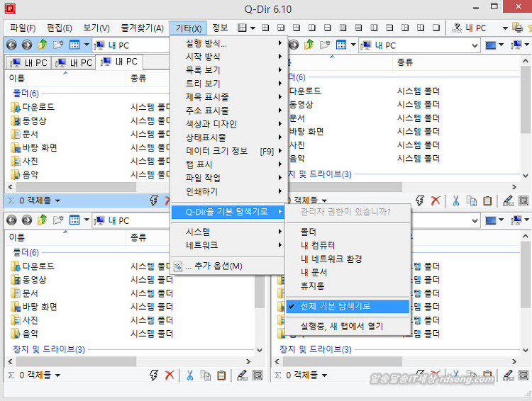
Task: Click the copy icon in bottom-left pane
Action: pos(206,375)
